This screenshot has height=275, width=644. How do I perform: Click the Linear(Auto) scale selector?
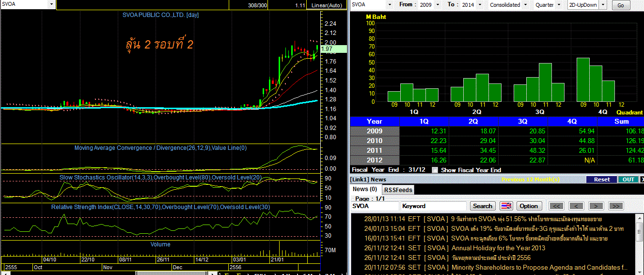click(327, 5)
